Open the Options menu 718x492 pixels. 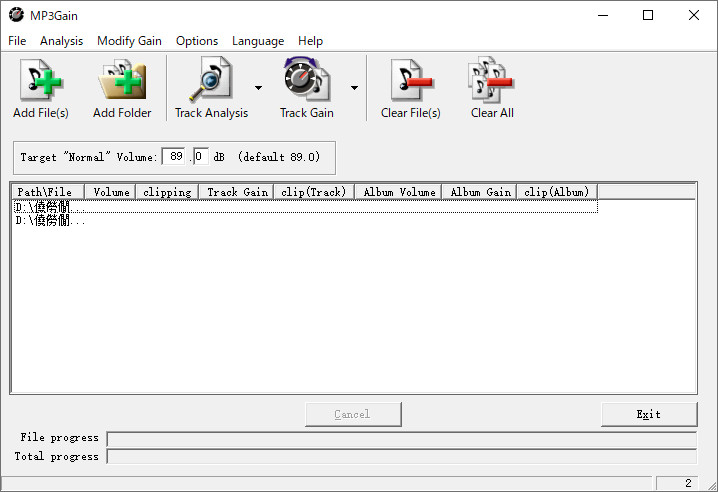coord(197,41)
